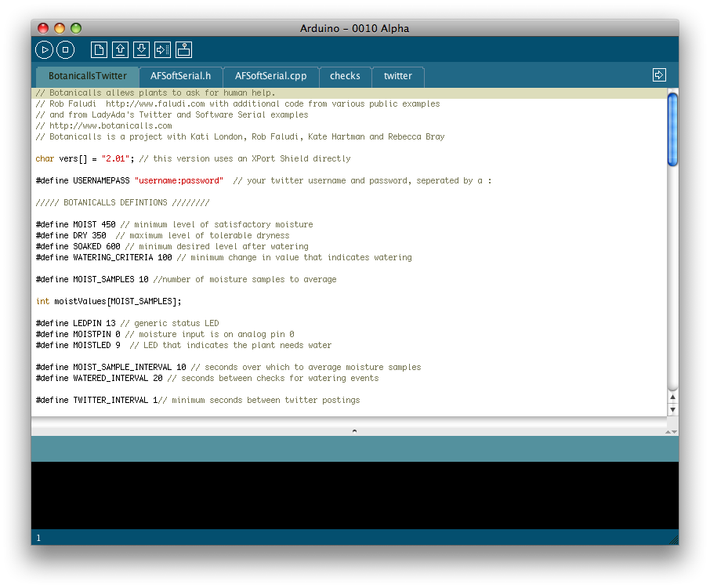Open the Serial Monitor

(183, 49)
